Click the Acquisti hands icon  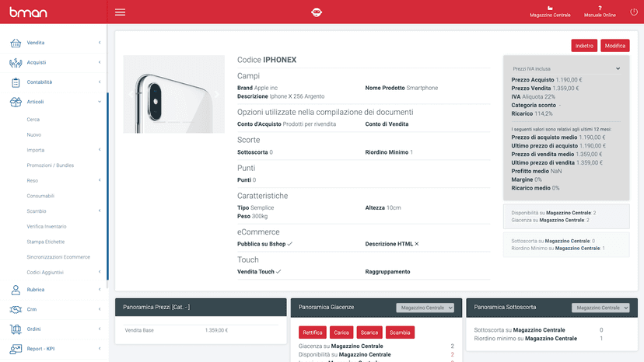16,62
